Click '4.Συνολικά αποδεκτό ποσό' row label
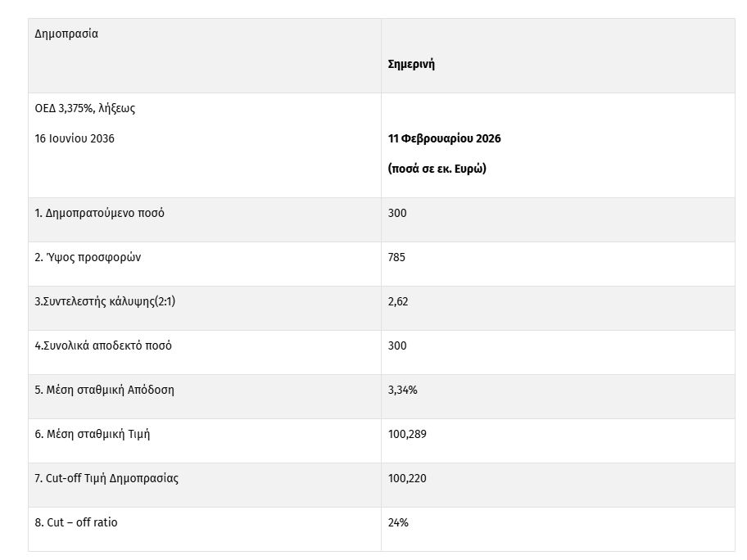Screen dimensions: 747x560 (103, 345)
